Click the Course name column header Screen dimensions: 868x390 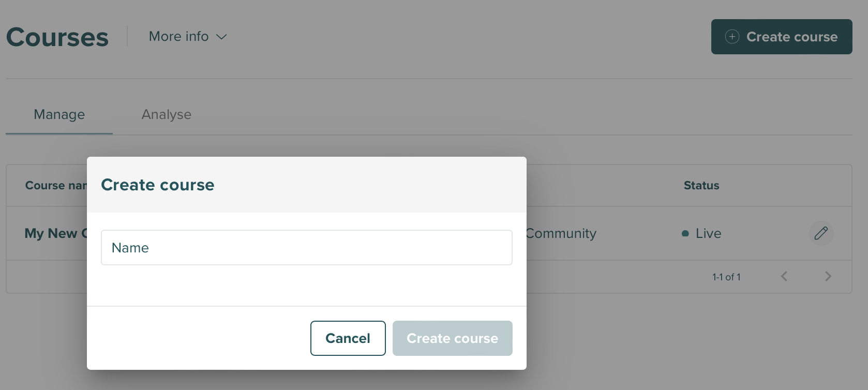tap(56, 185)
